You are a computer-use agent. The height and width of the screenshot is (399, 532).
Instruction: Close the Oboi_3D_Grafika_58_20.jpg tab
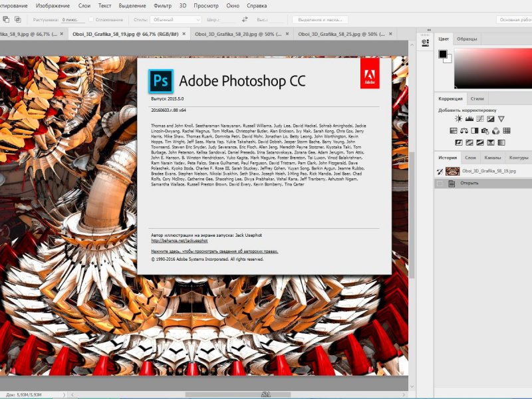click(x=287, y=34)
